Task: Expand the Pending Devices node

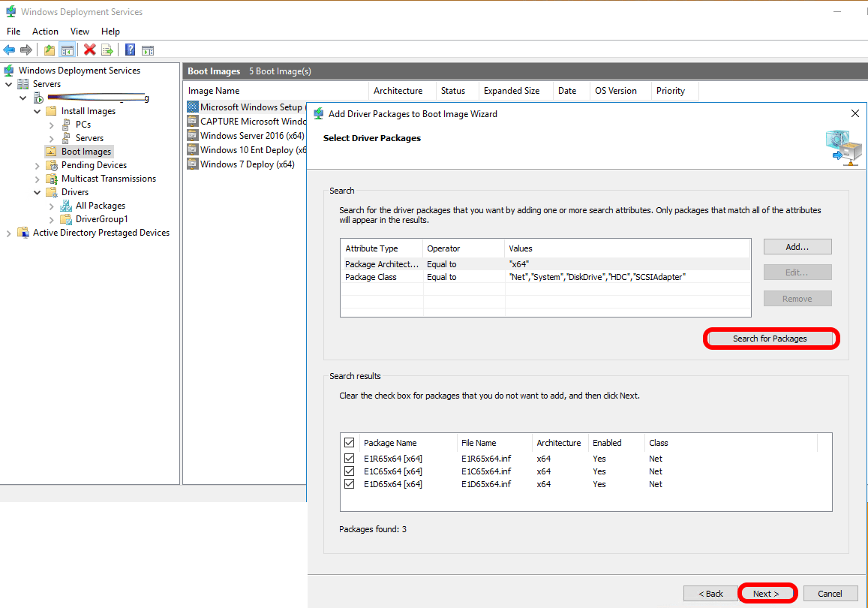Action: (38, 165)
